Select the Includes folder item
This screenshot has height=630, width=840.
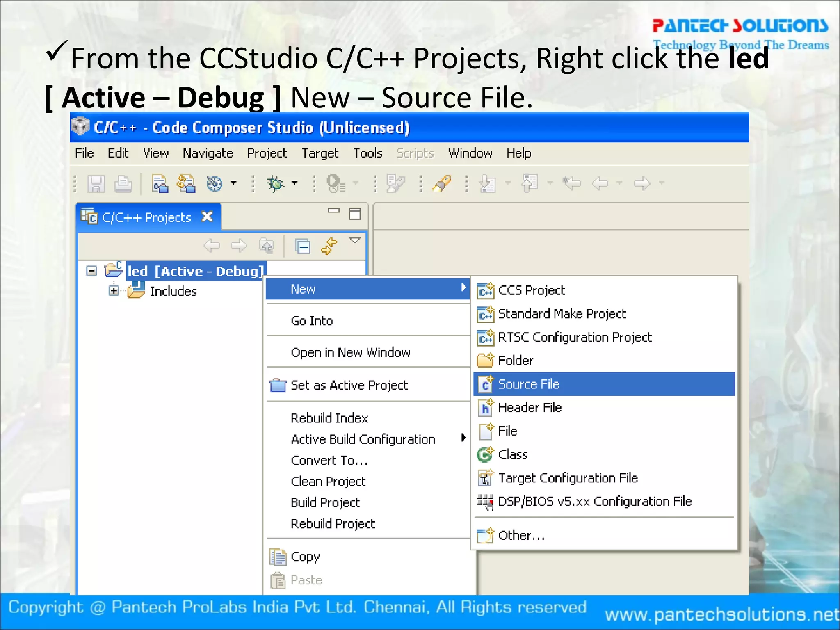point(173,291)
